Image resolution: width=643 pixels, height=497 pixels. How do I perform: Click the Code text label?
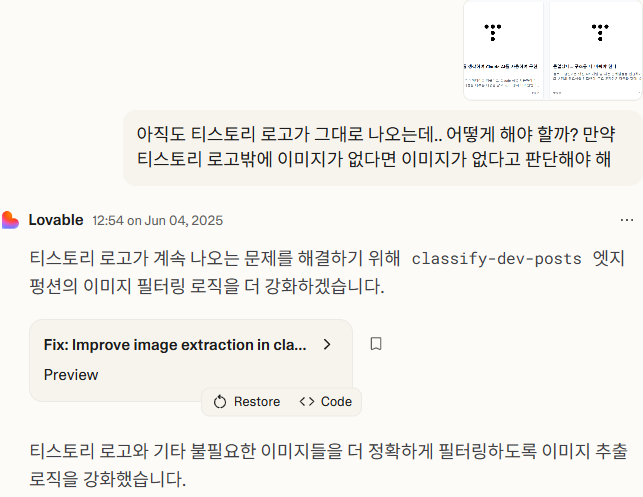tap(336, 402)
